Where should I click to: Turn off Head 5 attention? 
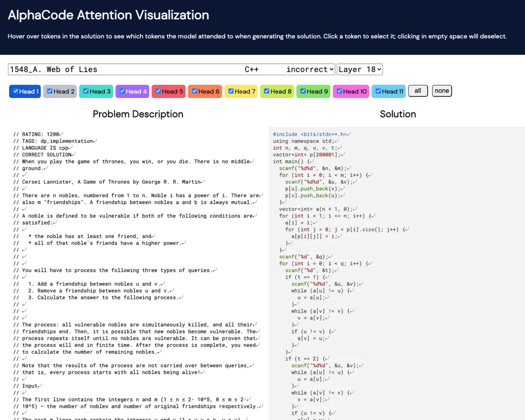tap(158, 91)
